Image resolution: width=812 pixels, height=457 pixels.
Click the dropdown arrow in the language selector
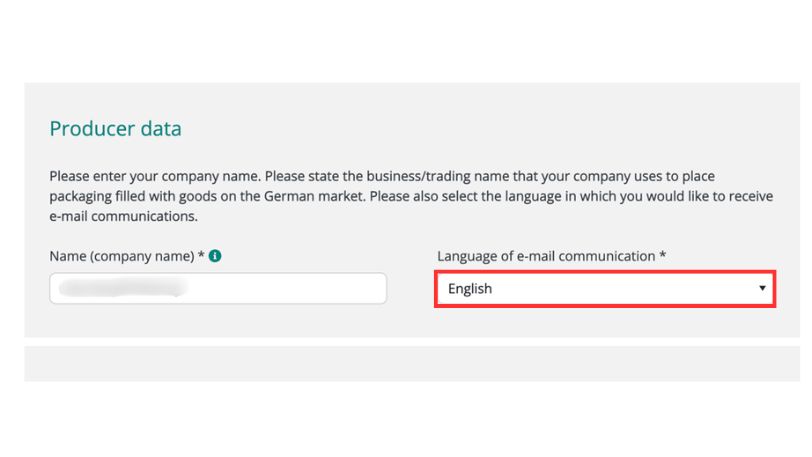pyautogui.click(x=762, y=289)
